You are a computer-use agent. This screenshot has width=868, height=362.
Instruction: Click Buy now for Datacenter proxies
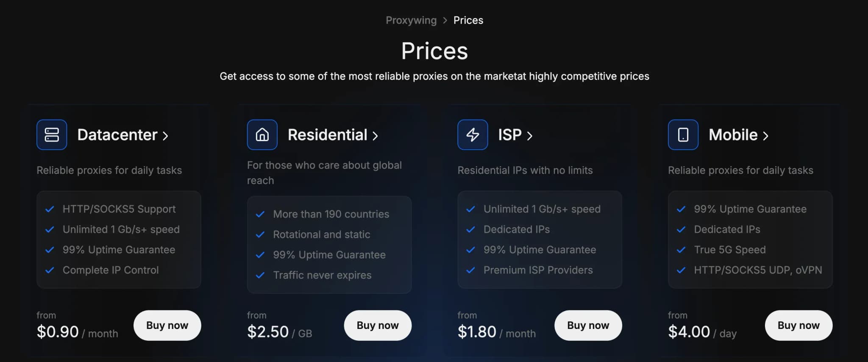pos(167,325)
